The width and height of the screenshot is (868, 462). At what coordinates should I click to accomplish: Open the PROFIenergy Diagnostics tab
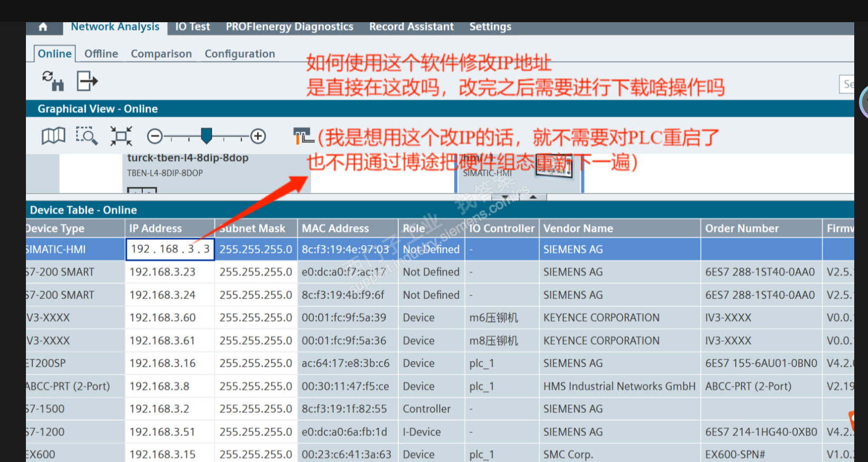pyautogui.click(x=289, y=27)
